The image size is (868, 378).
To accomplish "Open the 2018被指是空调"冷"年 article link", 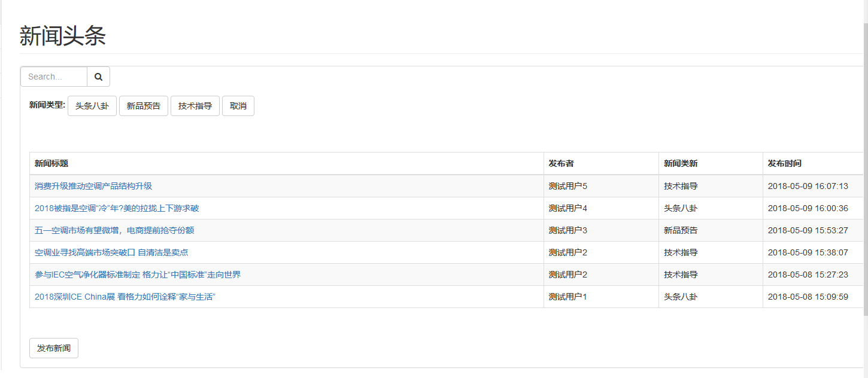I will pyautogui.click(x=117, y=208).
